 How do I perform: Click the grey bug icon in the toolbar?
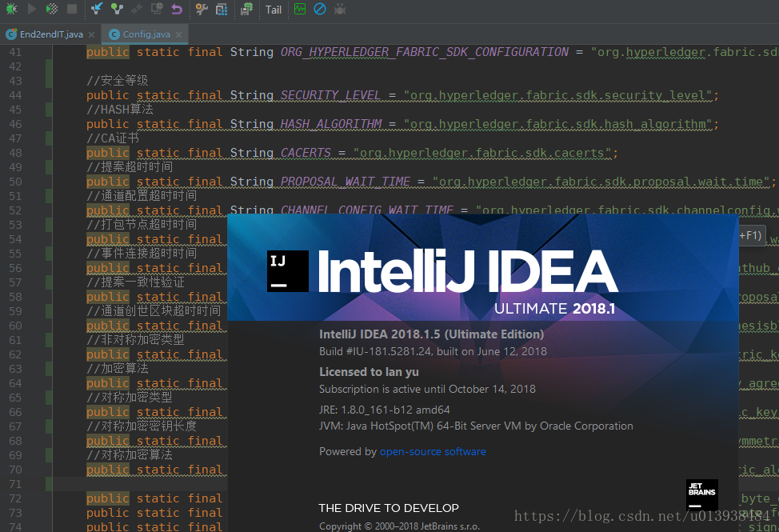[x=340, y=9]
